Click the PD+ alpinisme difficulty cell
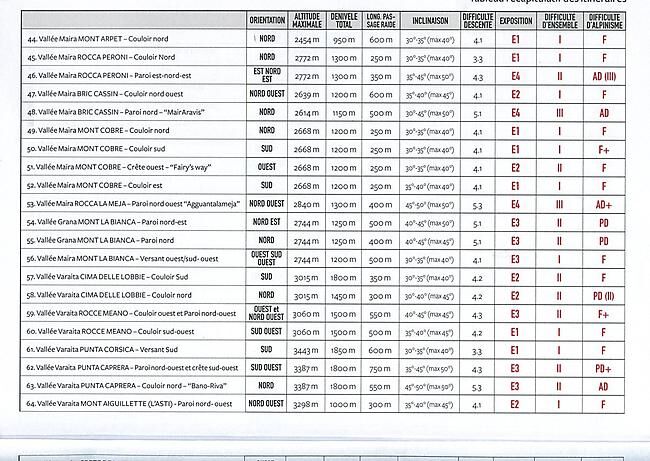The height and width of the screenshot is (461, 650). 603,369
